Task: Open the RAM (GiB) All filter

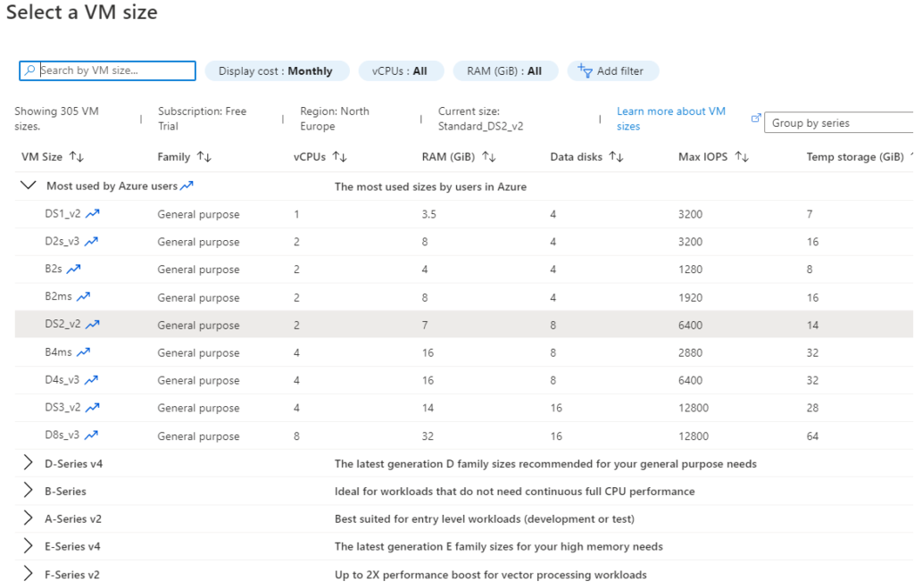Action: pos(505,71)
